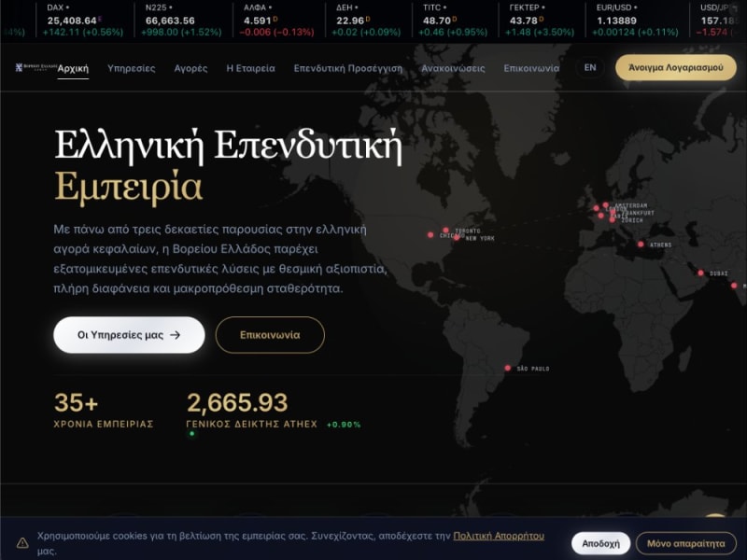Image resolution: width=747 pixels, height=560 pixels.
Task: Click the +0.90% index change
Action: pyautogui.click(x=344, y=425)
